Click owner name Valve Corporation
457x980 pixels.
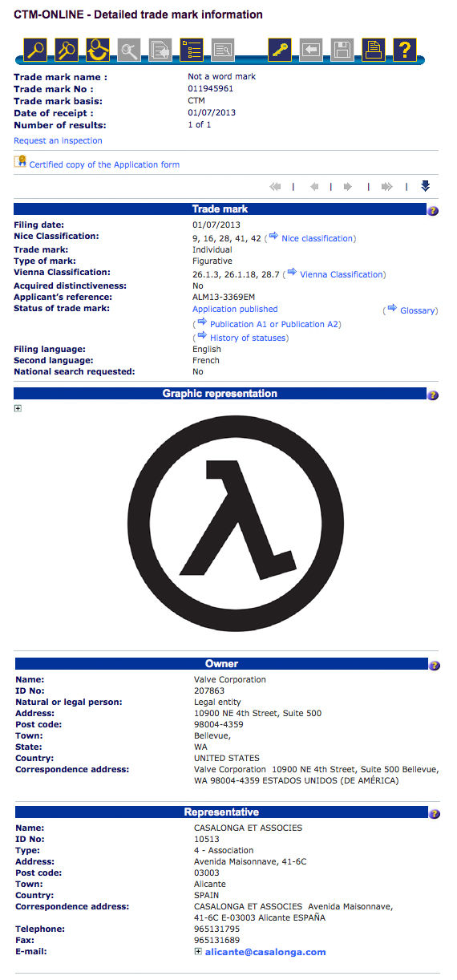click(x=230, y=679)
